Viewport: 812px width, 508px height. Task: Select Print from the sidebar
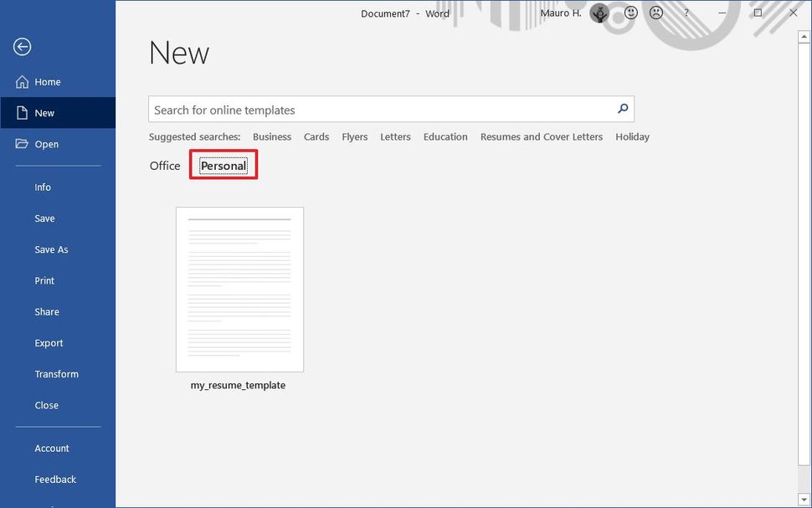pyautogui.click(x=44, y=280)
